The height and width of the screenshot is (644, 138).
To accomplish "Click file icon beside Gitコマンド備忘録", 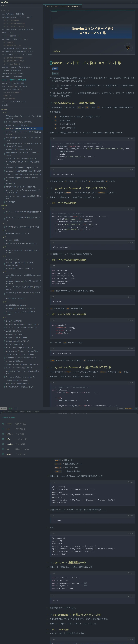I will (x=5, y=240).
